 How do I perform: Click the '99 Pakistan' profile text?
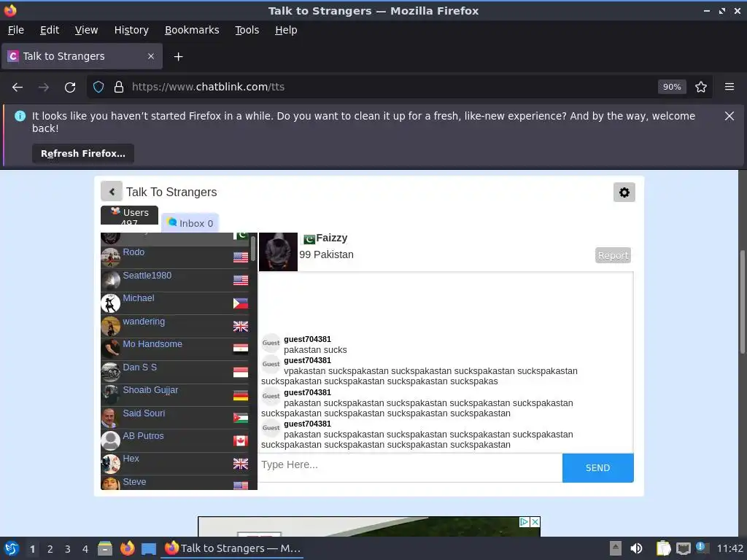tap(326, 254)
